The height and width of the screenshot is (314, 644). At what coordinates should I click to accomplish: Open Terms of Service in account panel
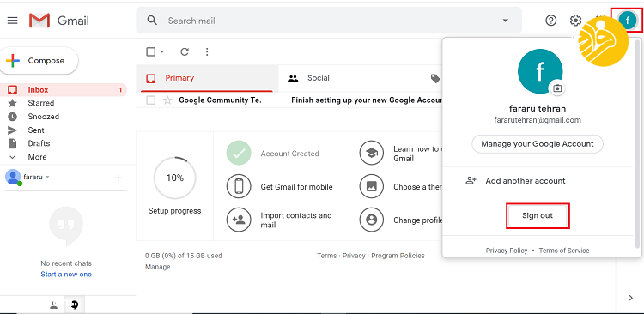point(564,251)
